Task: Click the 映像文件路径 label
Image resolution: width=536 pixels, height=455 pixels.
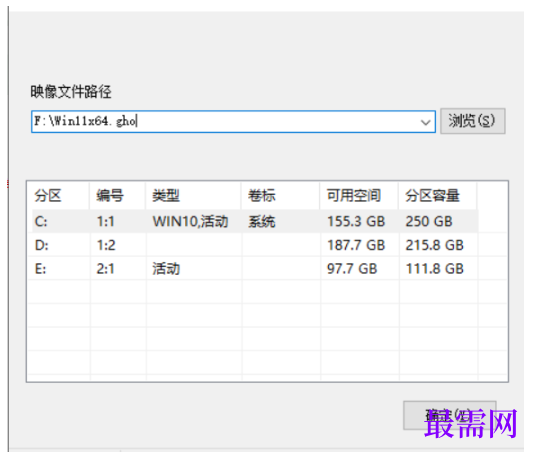Action: click(71, 92)
